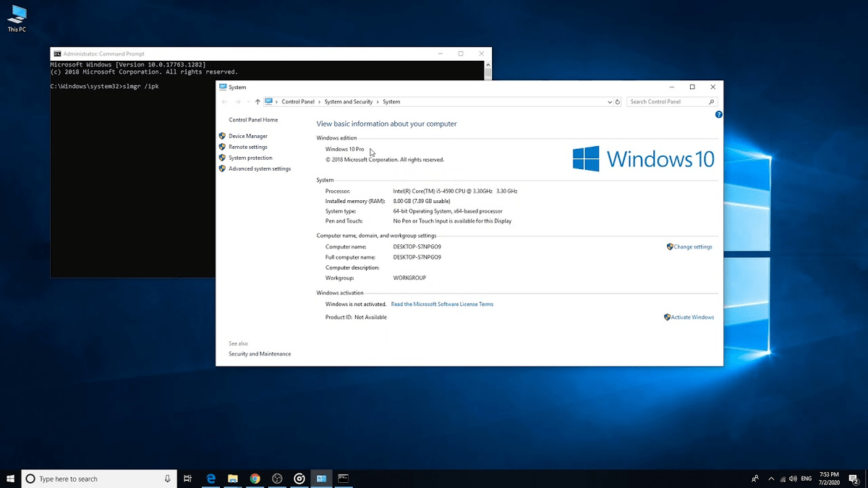Open the address bar history dropdown
Viewport: 868px width, 488px height.
[608, 102]
